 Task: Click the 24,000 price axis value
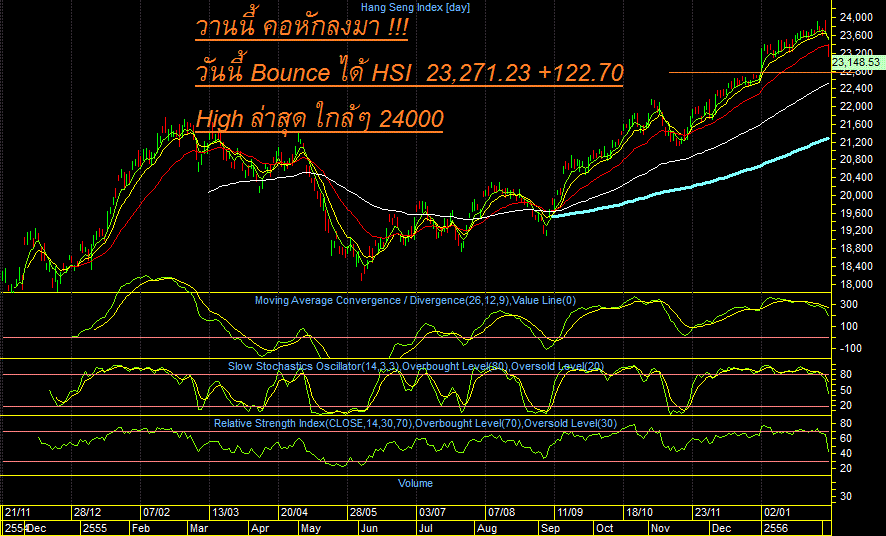[856, 18]
